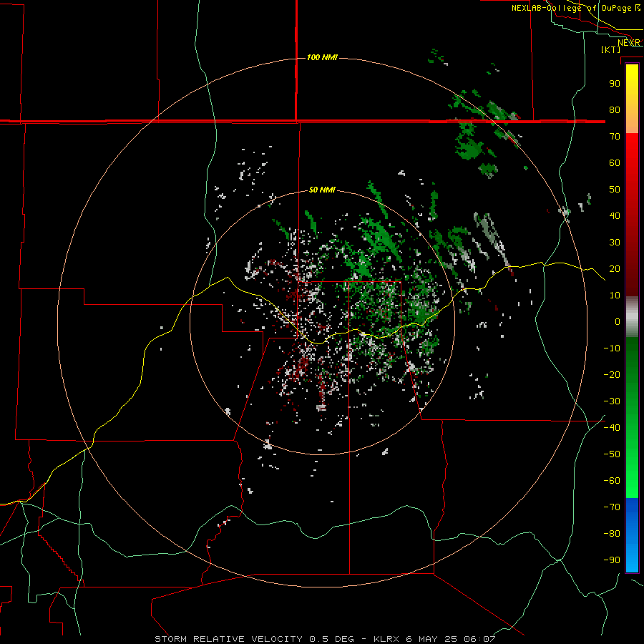Click the 0 value on velocity scale

(x=618, y=321)
